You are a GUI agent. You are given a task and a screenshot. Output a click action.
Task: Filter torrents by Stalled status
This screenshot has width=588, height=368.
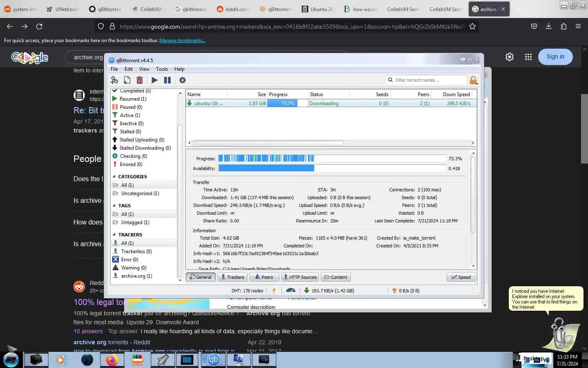[x=130, y=132]
